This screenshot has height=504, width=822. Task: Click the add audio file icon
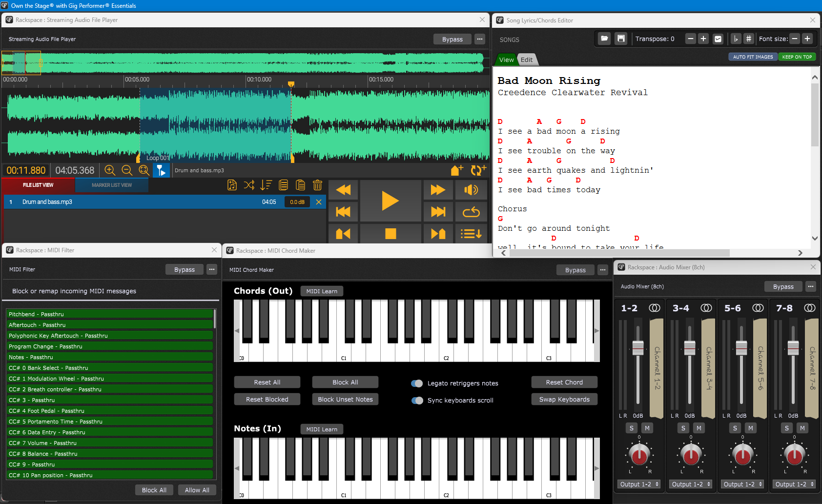[232, 185]
